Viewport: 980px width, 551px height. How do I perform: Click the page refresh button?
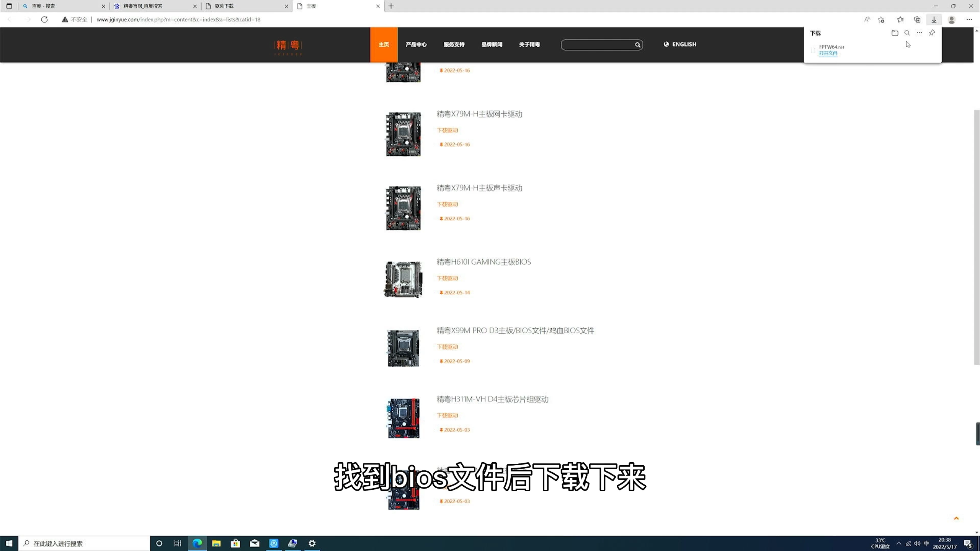click(x=44, y=20)
